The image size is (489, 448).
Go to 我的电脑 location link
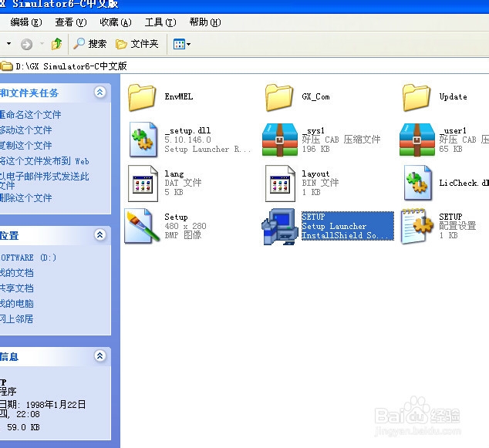17,304
